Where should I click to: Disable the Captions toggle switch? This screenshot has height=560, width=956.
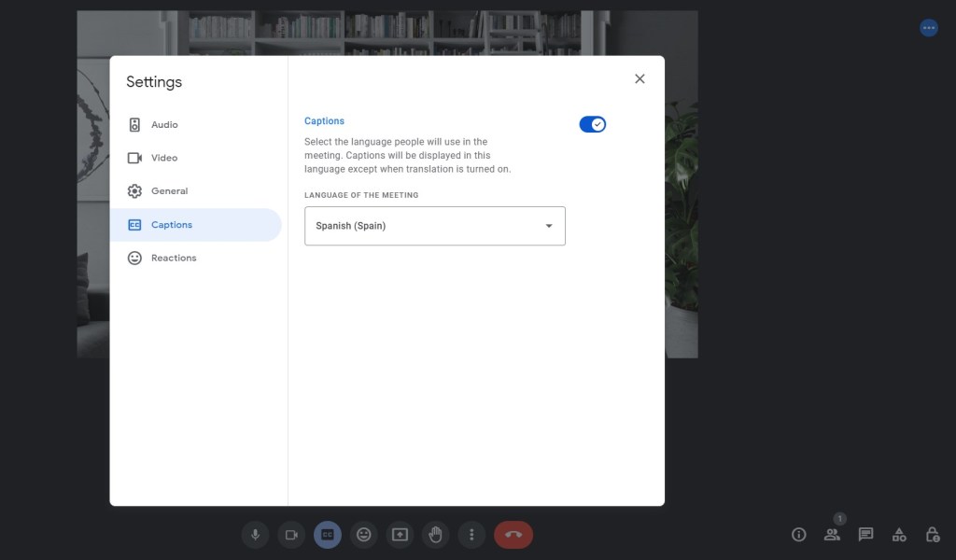593,124
